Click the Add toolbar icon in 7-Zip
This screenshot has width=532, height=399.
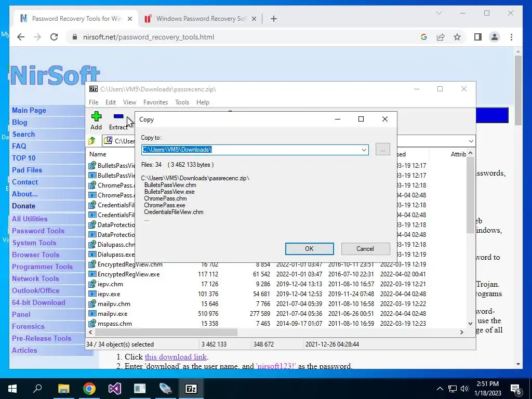96,121
